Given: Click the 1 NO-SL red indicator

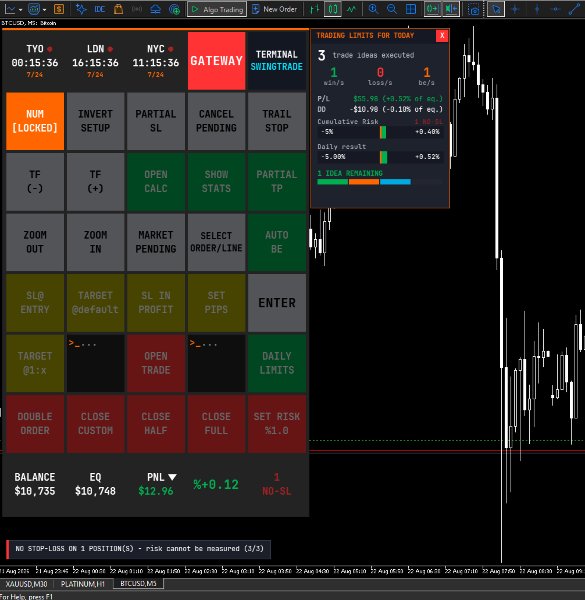Looking at the screenshot, I should coord(277,484).
